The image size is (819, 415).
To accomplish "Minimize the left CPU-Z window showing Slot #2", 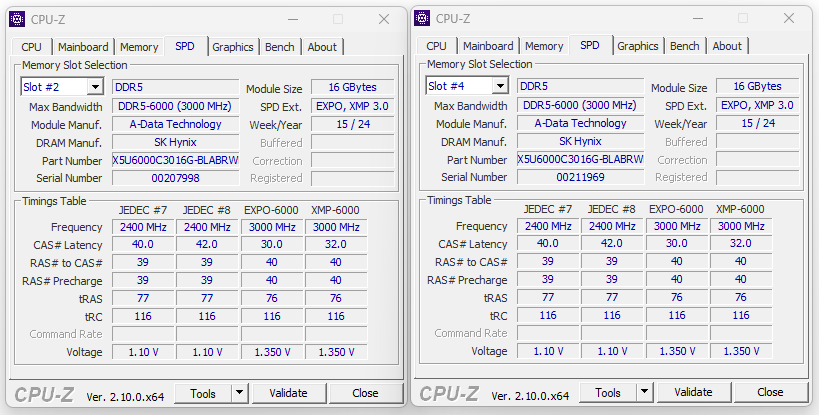I will coord(290,18).
